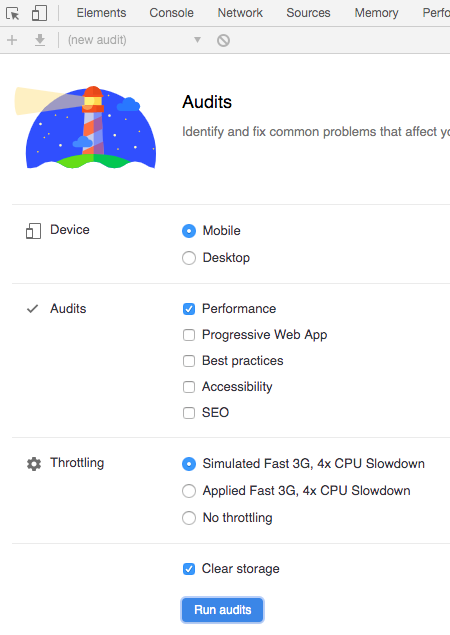Uncheck the Performance audit checkbox
This screenshot has width=450, height=635.
[189, 309]
